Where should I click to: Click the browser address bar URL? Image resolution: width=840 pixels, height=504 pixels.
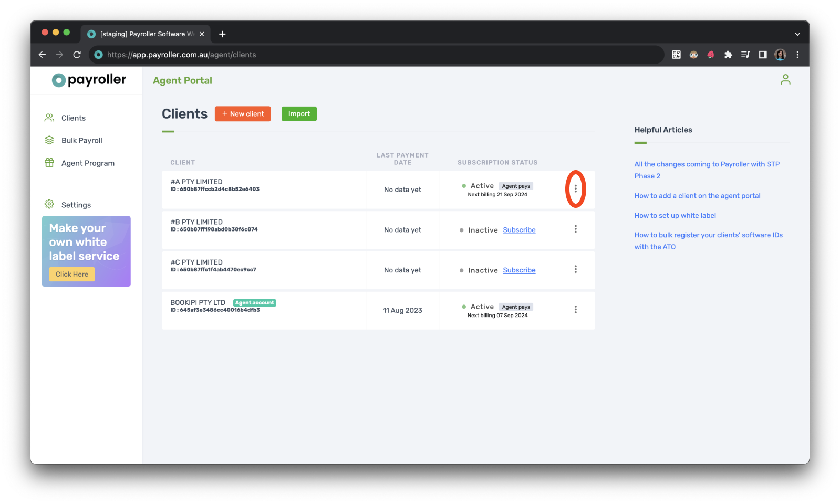(x=181, y=55)
